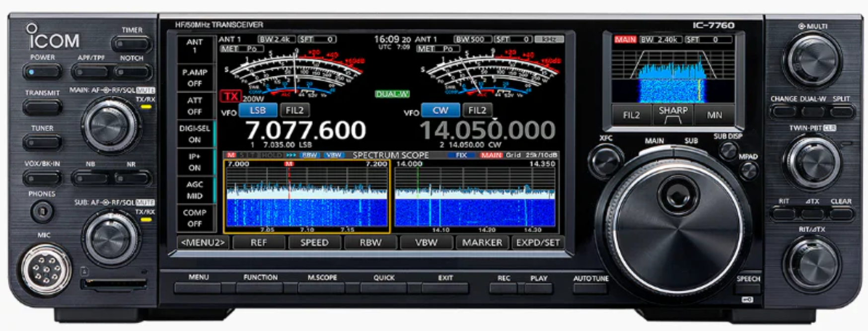
Task: Push the QUICK key
Action: [x=383, y=288]
